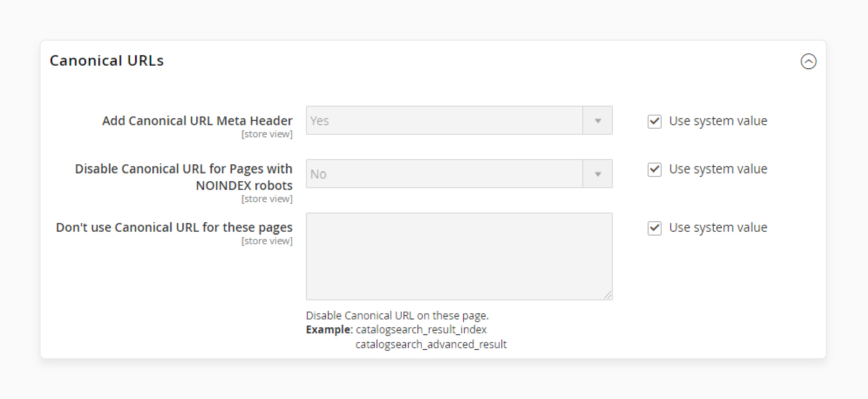Screen dimensions: 868x399
Task: Click the Canonical URLs section heading
Action: tap(107, 61)
